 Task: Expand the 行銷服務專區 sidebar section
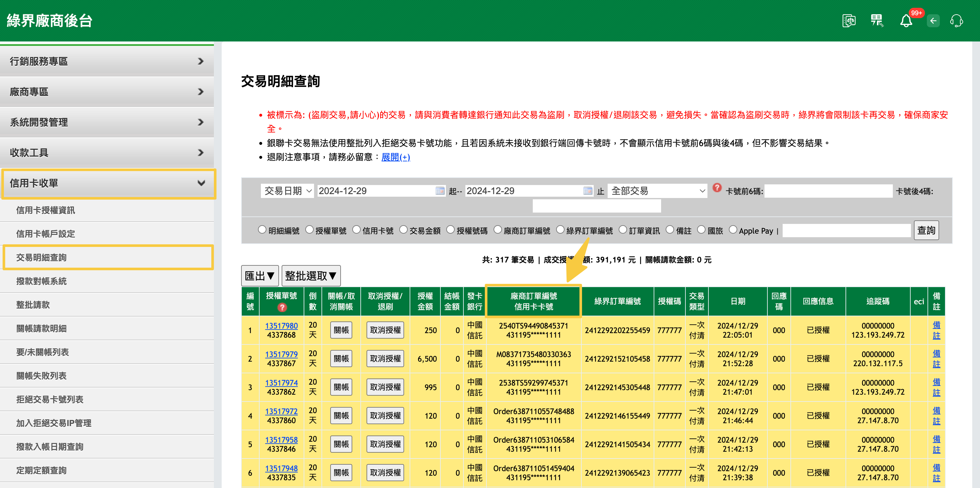click(107, 61)
